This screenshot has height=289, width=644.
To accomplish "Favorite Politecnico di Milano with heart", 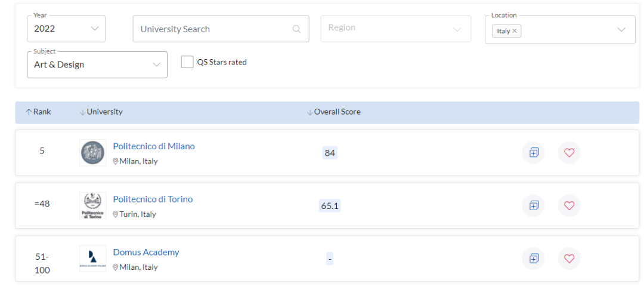I will pos(569,153).
